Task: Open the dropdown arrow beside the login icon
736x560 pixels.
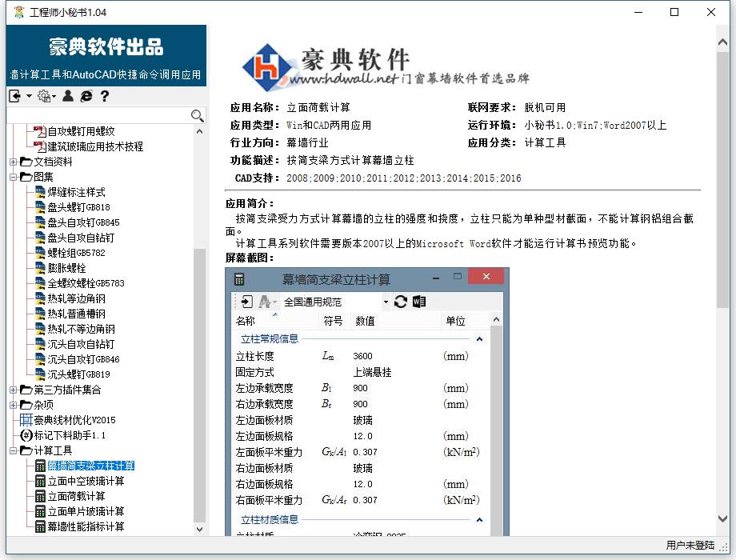Action: pyautogui.click(x=29, y=96)
